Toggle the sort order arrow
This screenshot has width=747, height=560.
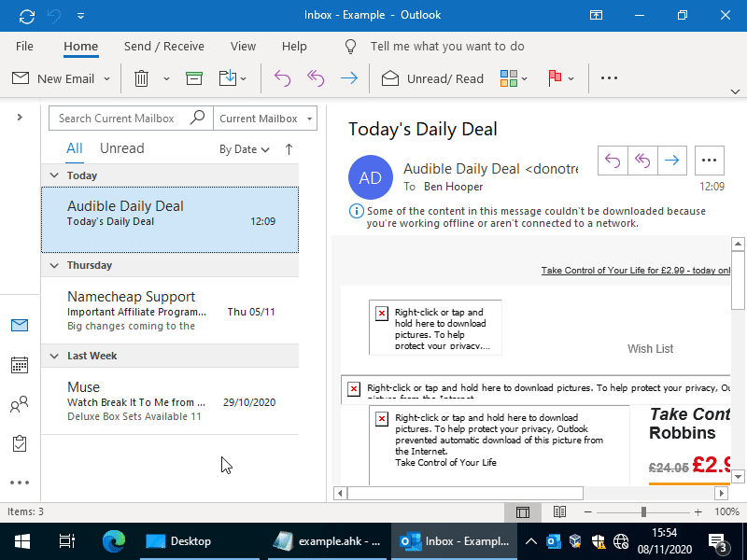pyautogui.click(x=289, y=149)
